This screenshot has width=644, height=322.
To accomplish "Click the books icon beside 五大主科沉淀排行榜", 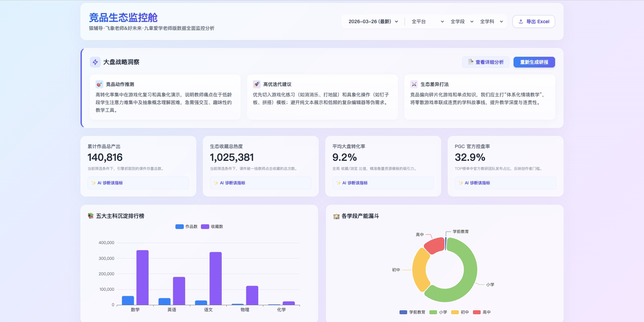I will pos(91,216).
